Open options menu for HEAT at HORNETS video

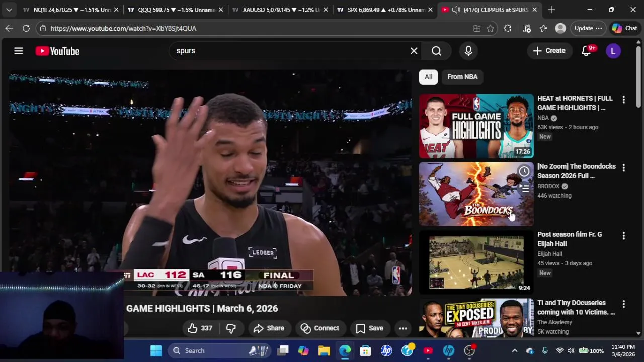[x=623, y=100]
